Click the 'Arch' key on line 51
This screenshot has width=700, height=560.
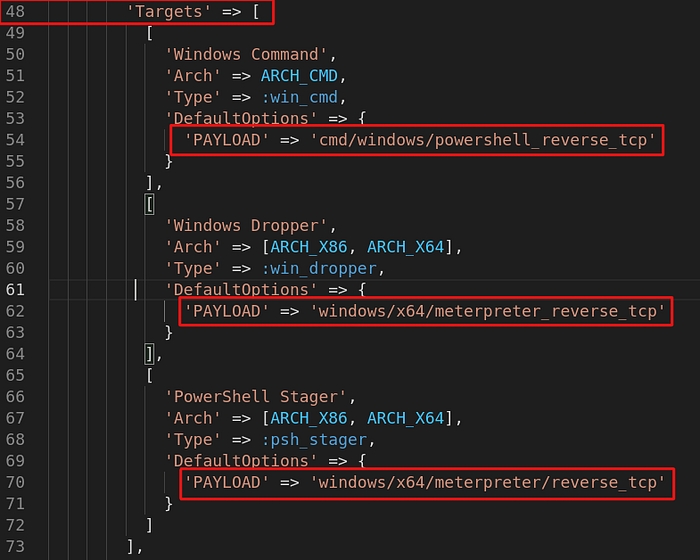click(x=194, y=76)
